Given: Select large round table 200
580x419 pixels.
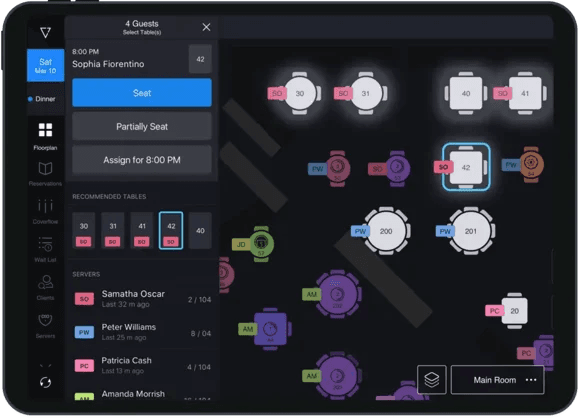Looking at the screenshot, I should pyautogui.click(x=386, y=231).
